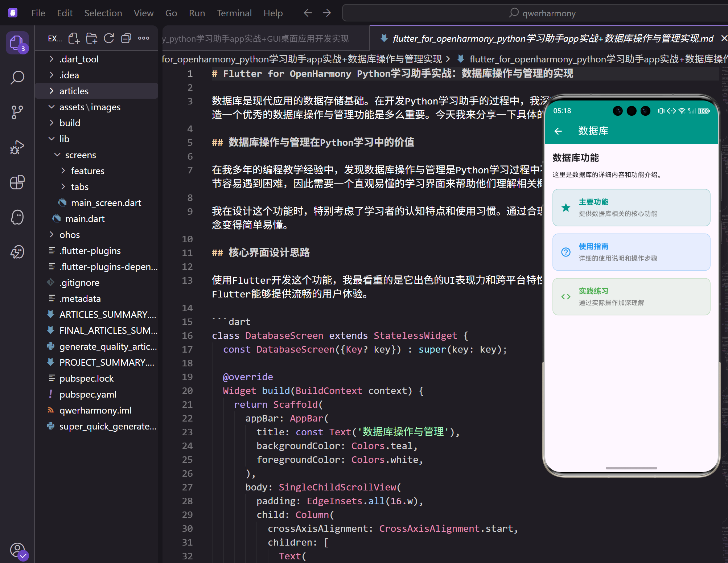728x563 pixels.
Task: Refresh the explorer file tree
Action: pos(109,38)
